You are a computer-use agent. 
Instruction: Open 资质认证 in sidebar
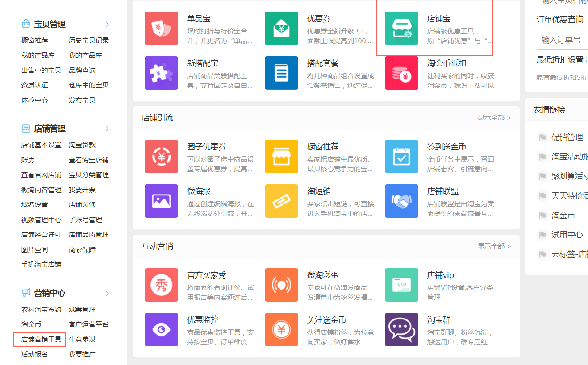[x=35, y=85]
